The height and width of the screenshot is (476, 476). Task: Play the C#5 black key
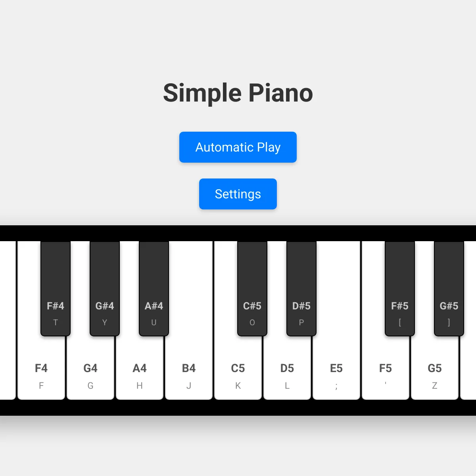point(252,289)
